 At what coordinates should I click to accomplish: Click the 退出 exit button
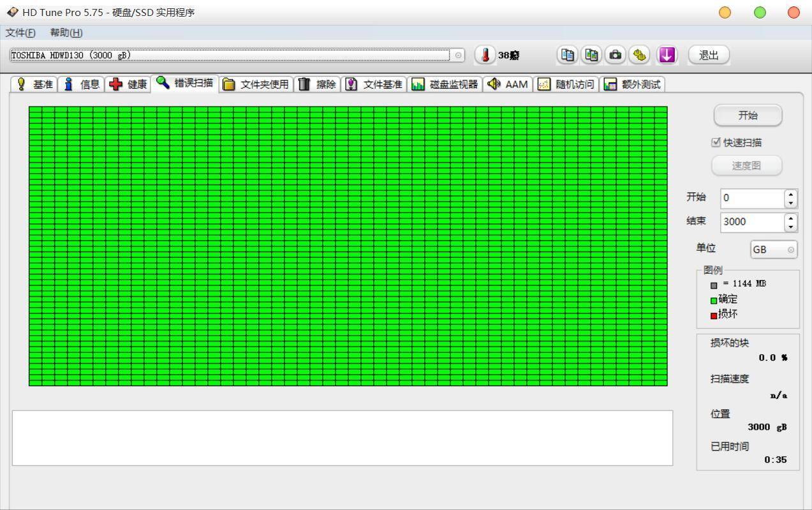[709, 55]
